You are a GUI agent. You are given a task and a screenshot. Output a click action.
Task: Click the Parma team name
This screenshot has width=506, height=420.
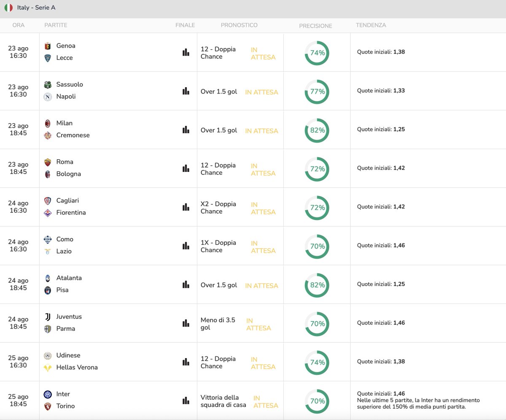pyautogui.click(x=66, y=329)
